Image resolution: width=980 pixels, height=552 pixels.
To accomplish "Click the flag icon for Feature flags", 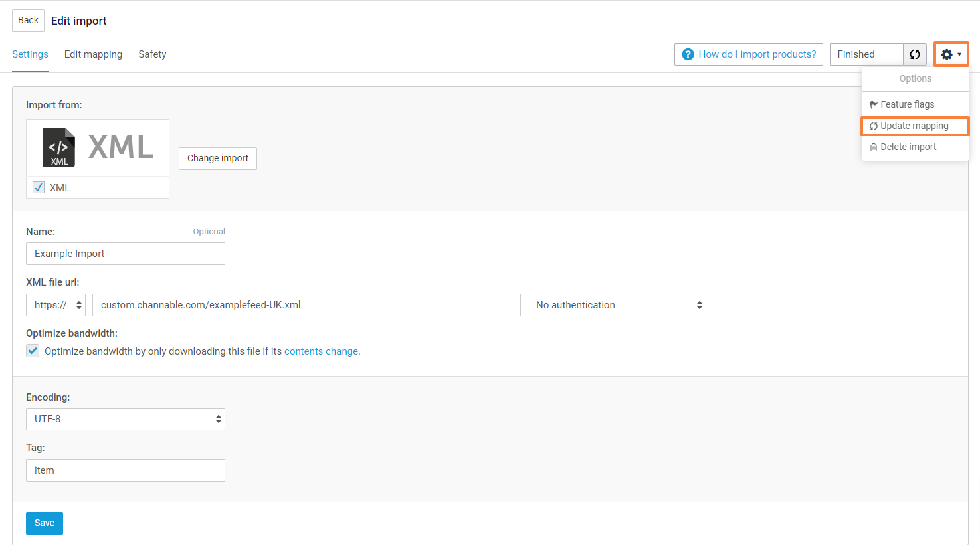I will pyautogui.click(x=874, y=104).
